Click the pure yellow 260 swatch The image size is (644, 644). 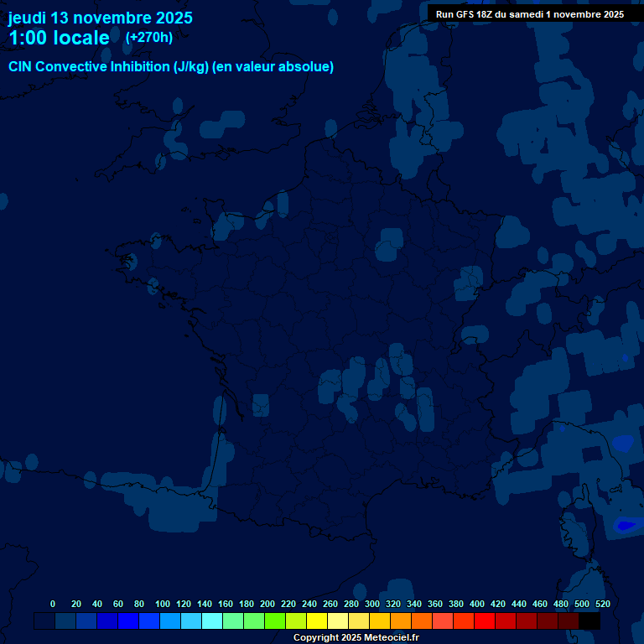(x=317, y=621)
